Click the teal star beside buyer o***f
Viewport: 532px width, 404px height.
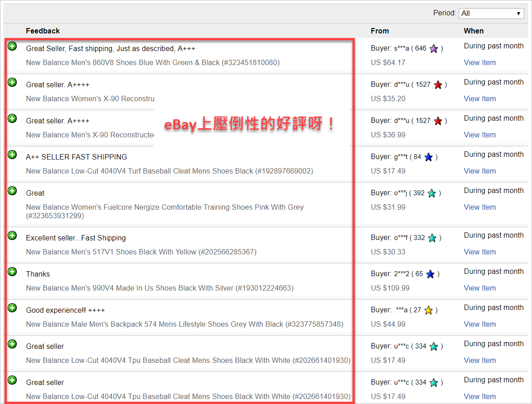click(x=432, y=238)
